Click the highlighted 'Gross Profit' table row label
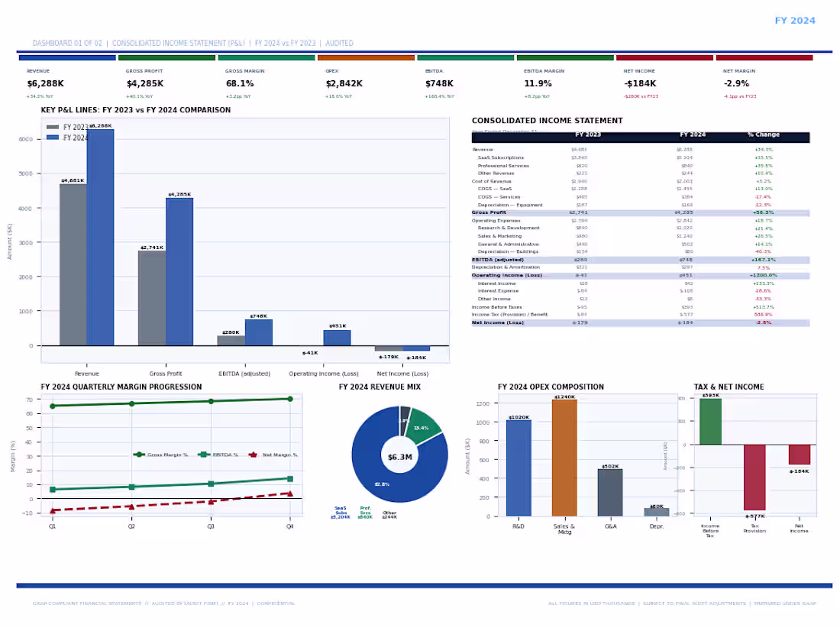 pyautogui.click(x=489, y=212)
